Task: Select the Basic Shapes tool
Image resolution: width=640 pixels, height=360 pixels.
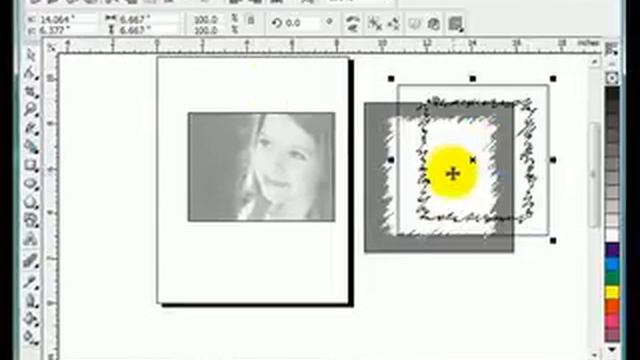Action: point(31,220)
